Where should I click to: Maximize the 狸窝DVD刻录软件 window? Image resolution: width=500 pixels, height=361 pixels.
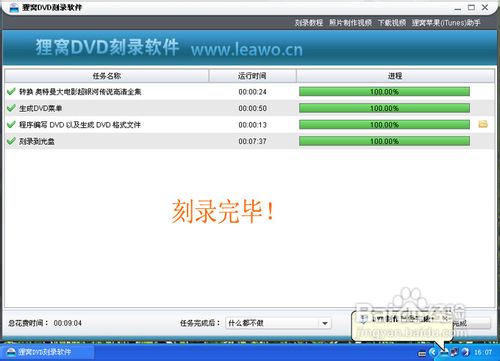tap(471, 7)
